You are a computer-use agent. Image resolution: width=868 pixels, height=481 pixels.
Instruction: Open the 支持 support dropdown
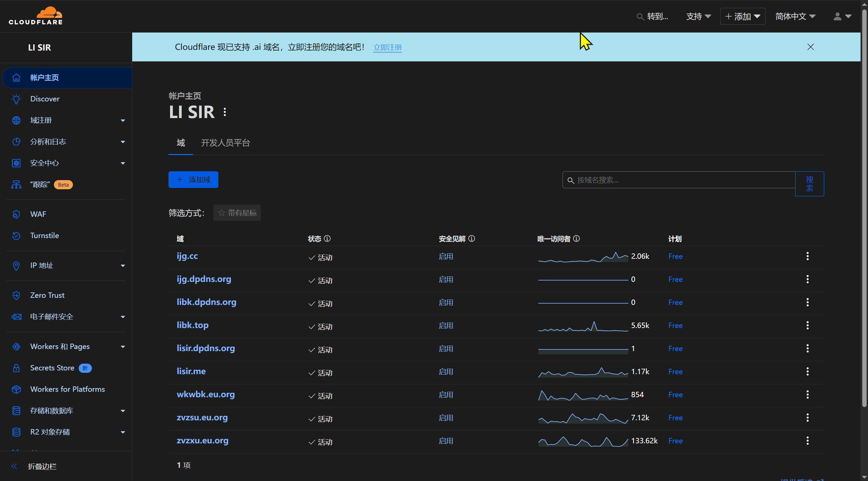click(698, 16)
